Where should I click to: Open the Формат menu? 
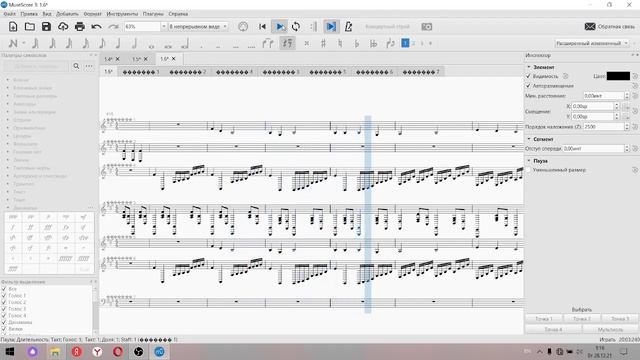point(92,13)
